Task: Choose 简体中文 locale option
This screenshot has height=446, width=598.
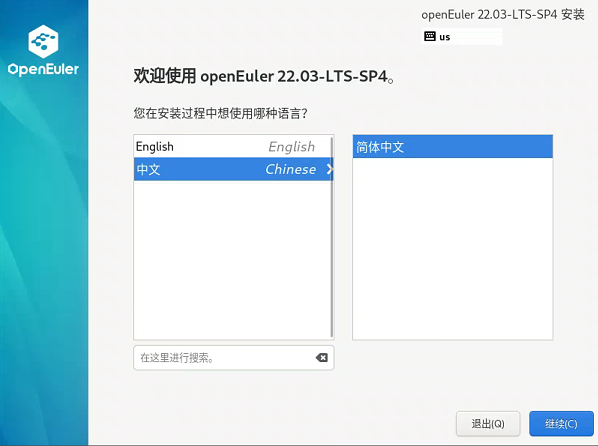Action: point(453,147)
